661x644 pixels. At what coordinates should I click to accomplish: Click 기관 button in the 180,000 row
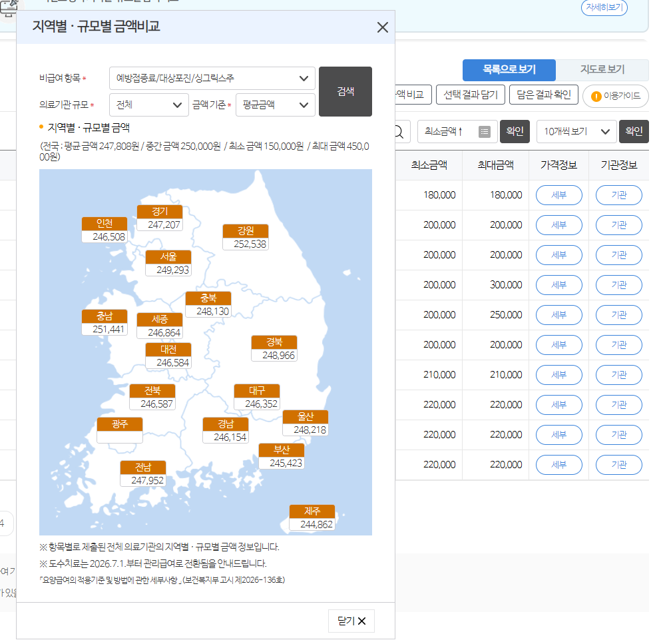pyautogui.click(x=619, y=195)
